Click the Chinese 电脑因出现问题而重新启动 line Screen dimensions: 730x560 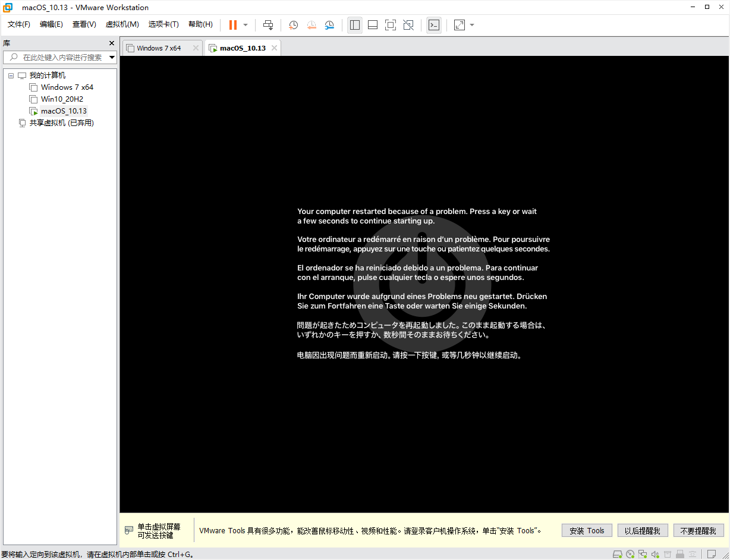click(409, 355)
